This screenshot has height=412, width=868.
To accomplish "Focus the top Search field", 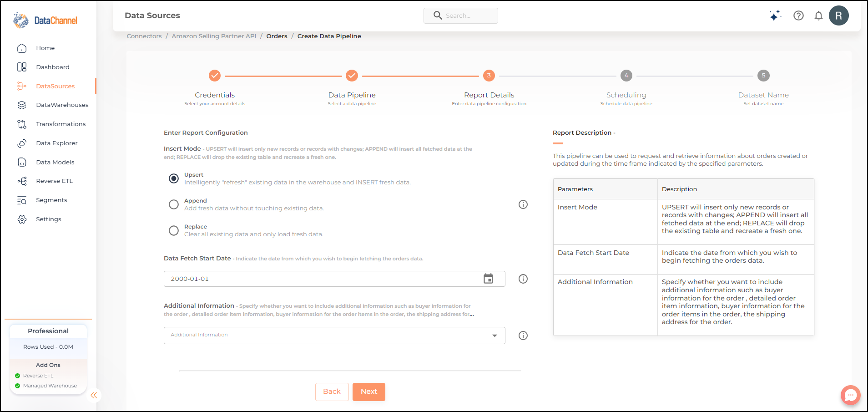I will coord(461,15).
